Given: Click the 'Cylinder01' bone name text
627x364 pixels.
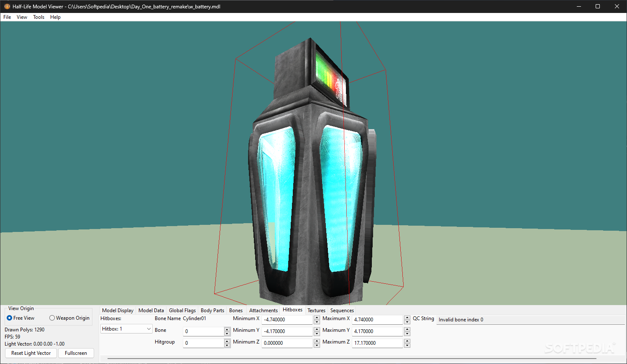Looking at the screenshot, I should [x=194, y=318].
